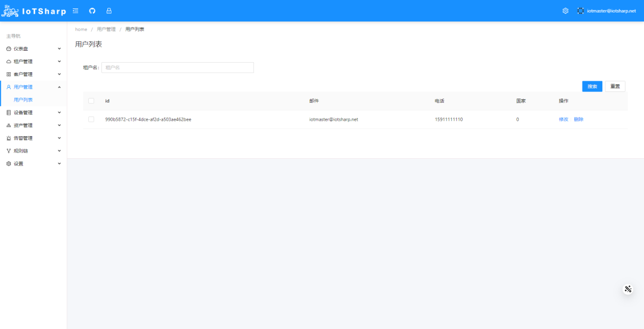Click the 用户管理 breadcrumb
Viewport: 644px width, 329px height.
tap(106, 29)
